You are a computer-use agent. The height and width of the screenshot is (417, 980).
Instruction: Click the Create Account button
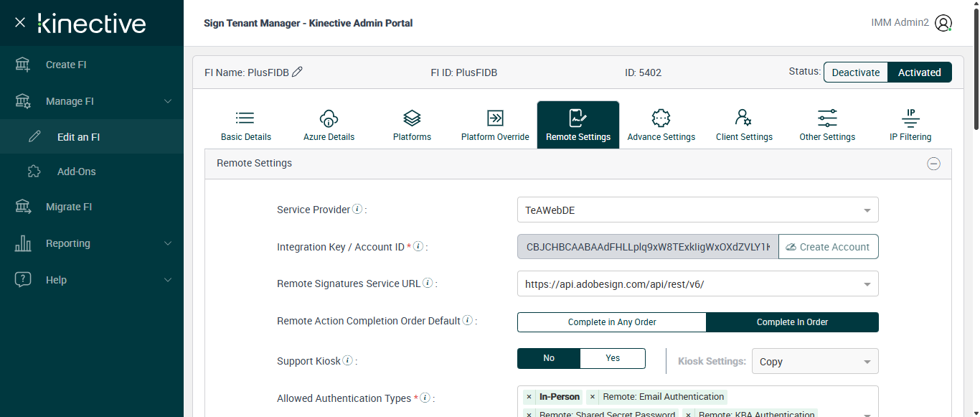[x=828, y=247]
